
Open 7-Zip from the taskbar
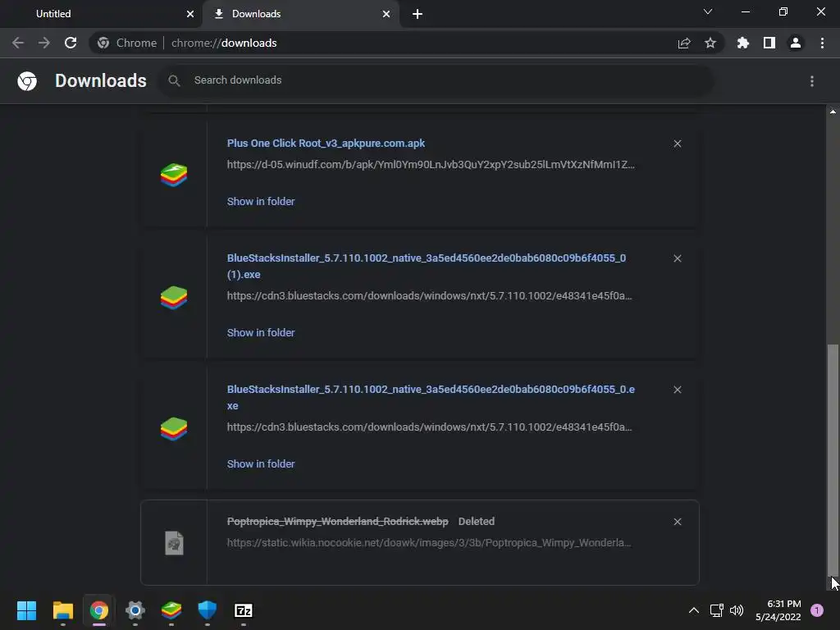[x=243, y=610]
